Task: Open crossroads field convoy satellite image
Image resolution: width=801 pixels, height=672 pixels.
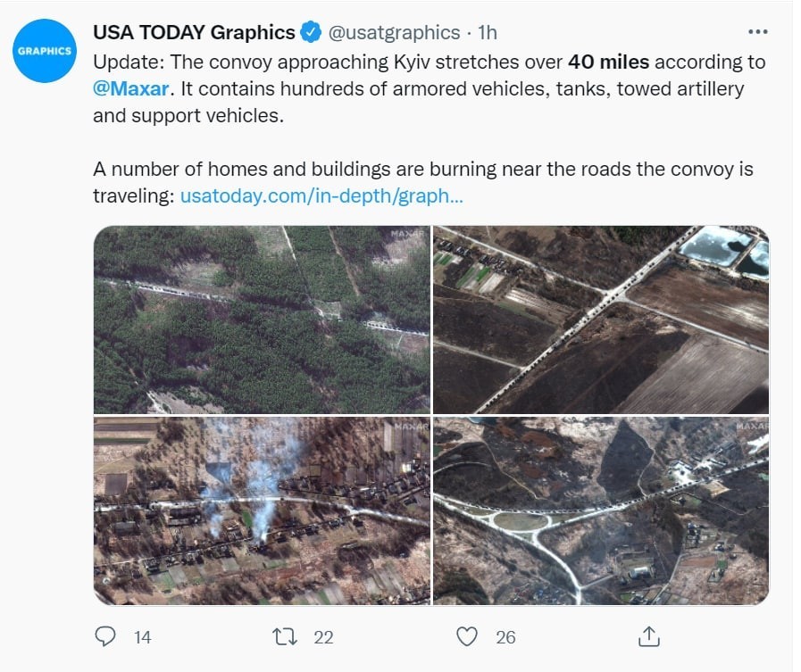Action: tap(601, 319)
